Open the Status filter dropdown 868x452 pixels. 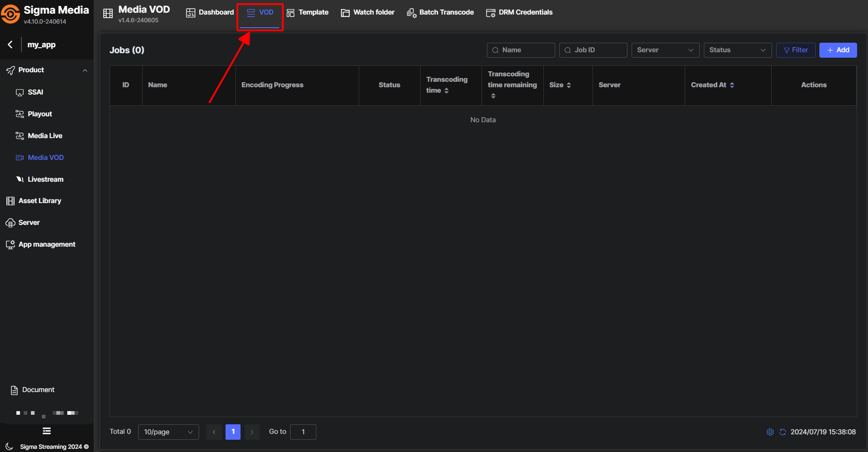point(737,50)
